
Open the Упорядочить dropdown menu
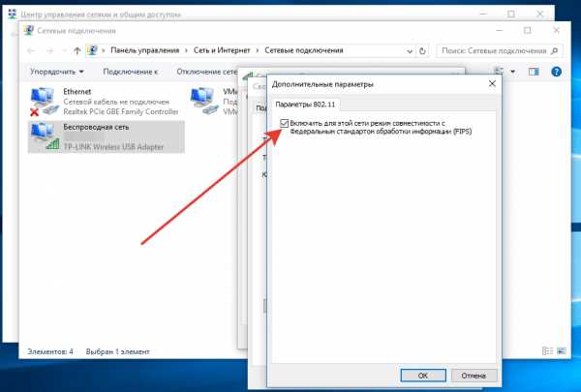57,72
